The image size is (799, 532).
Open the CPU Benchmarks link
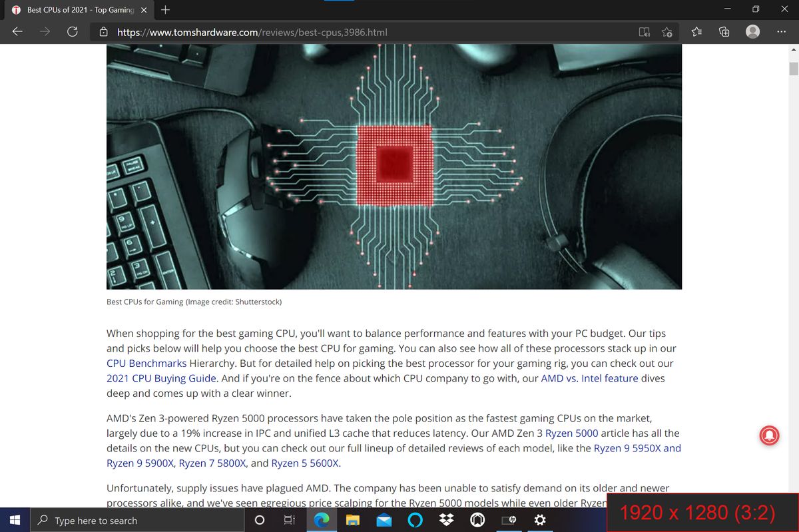146,364
